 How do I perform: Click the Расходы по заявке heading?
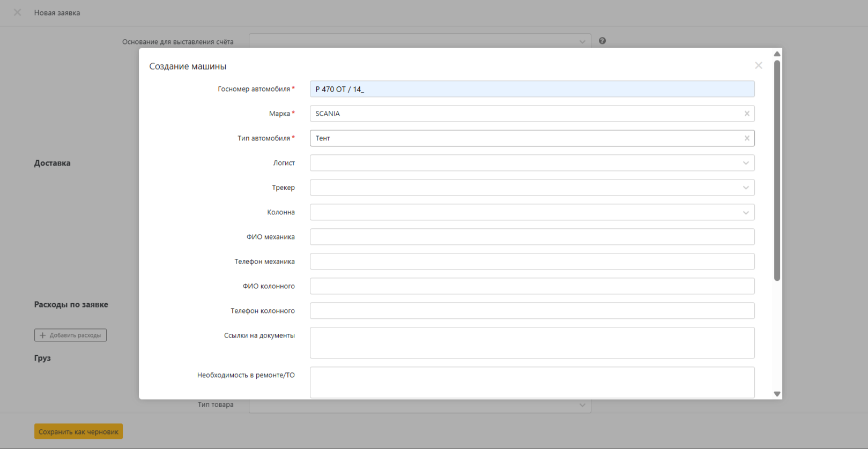(71, 304)
